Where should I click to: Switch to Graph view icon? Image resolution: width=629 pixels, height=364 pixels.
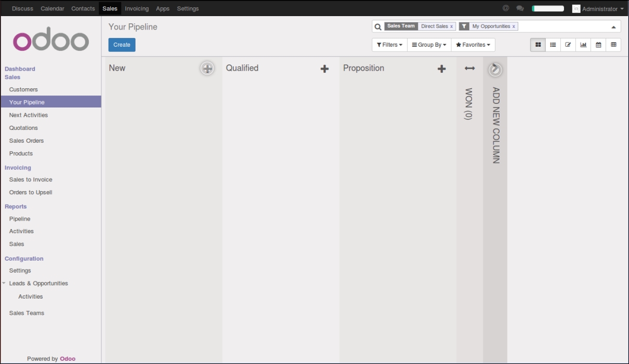[x=583, y=45]
